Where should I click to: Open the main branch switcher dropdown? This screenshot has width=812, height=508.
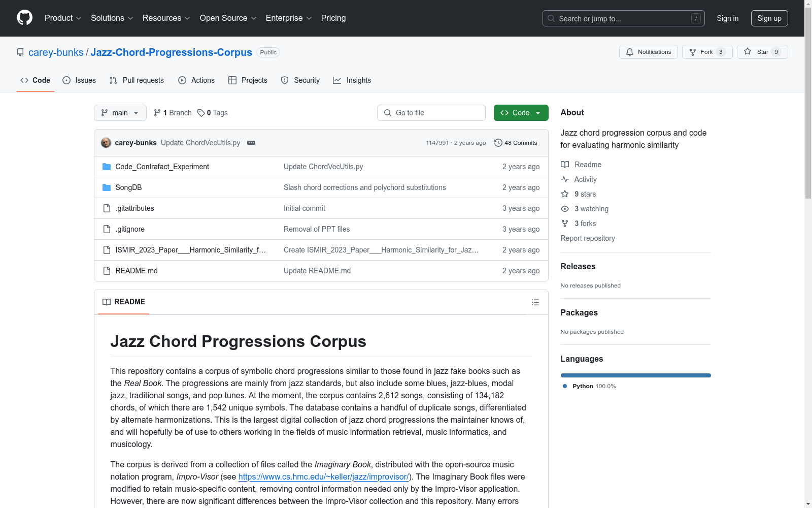tap(120, 113)
